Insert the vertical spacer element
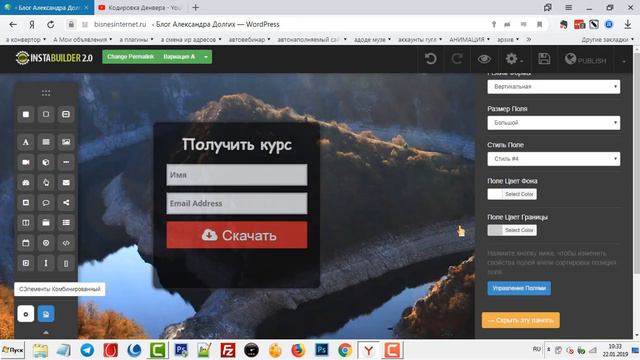 click(x=46, y=263)
